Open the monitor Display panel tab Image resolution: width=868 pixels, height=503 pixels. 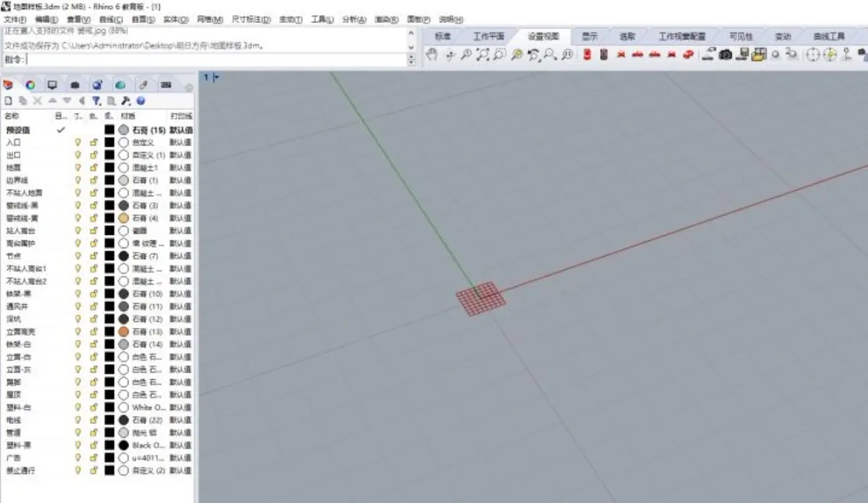[52, 85]
